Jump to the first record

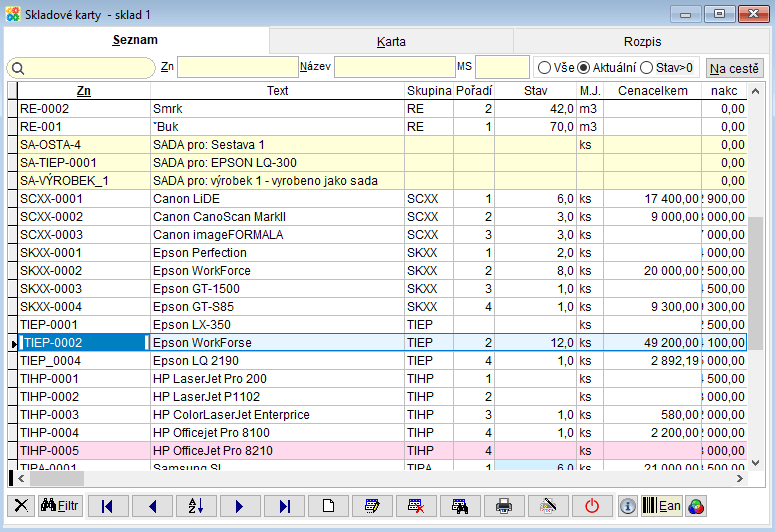coord(108,506)
